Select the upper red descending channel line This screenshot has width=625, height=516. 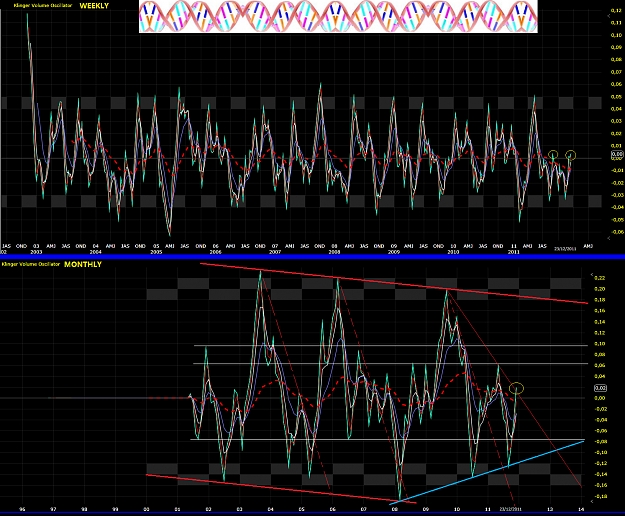click(393, 283)
